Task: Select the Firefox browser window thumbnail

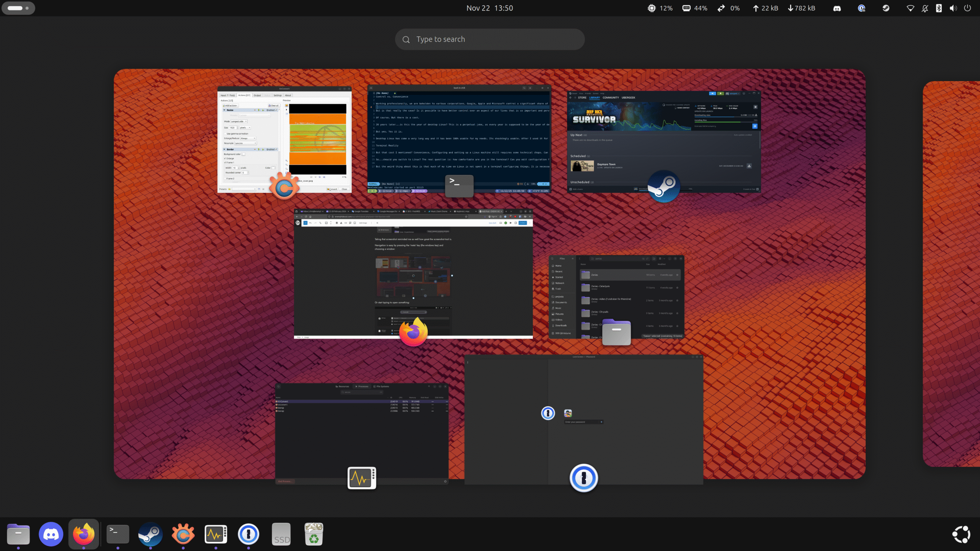Action: coord(413,274)
